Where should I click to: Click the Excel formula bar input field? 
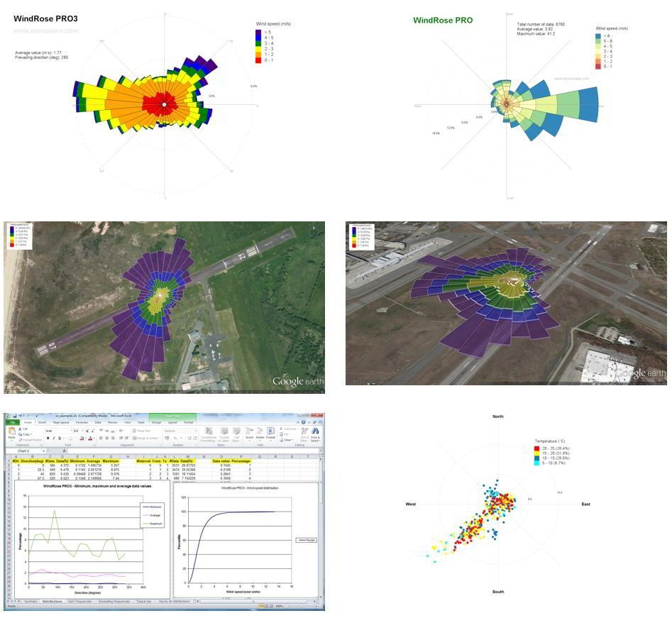click(x=193, y=451)
